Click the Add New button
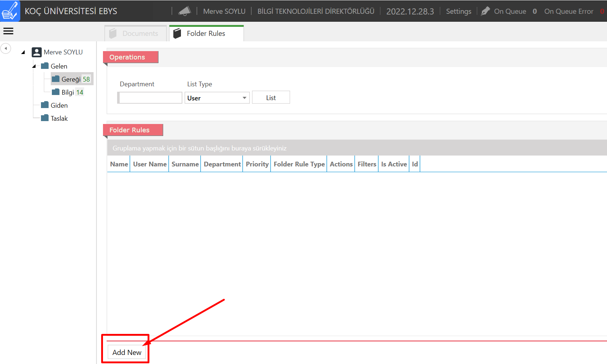607x364 pixels. [127, 352]
